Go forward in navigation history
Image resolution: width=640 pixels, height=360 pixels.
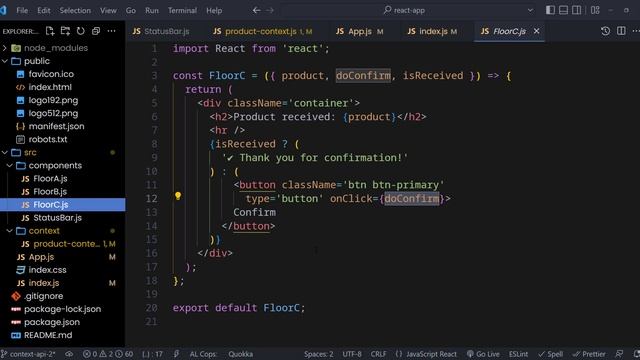pos(270,10)
